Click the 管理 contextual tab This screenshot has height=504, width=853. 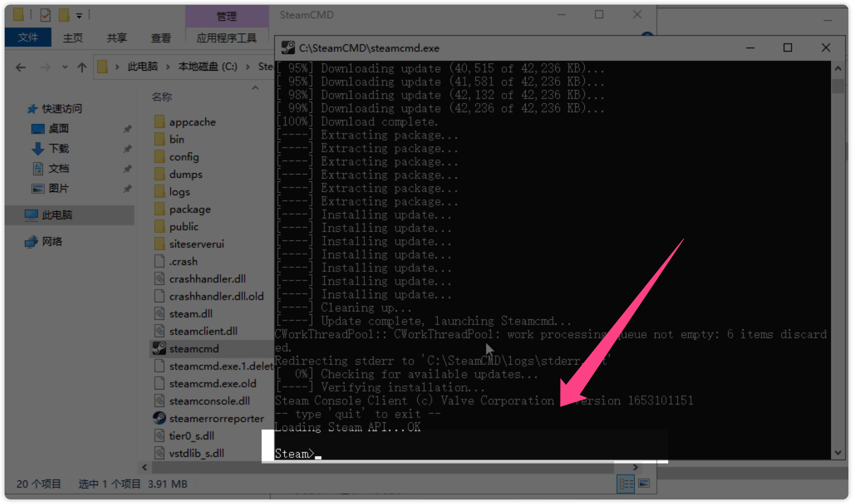[x=227, y=17]
